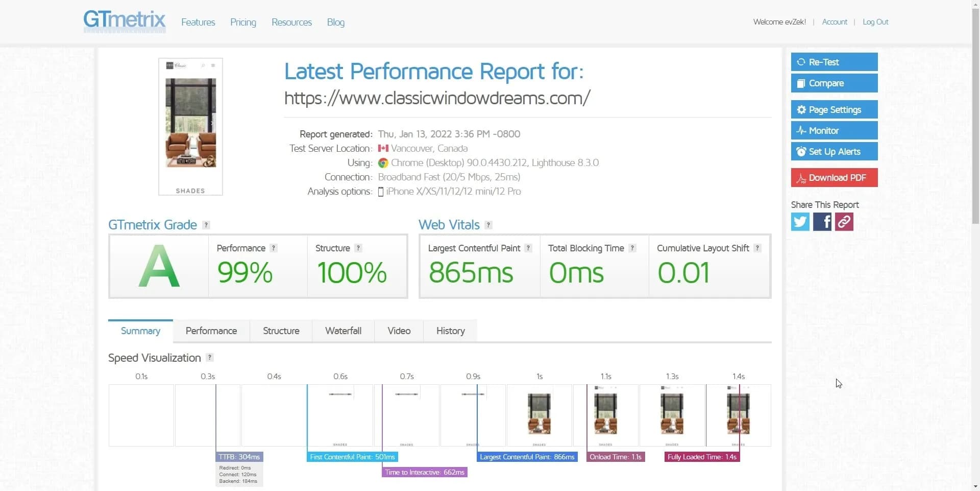Open Page Settings
This screenshot has width=980, height=491.
[x=834, y=110]
